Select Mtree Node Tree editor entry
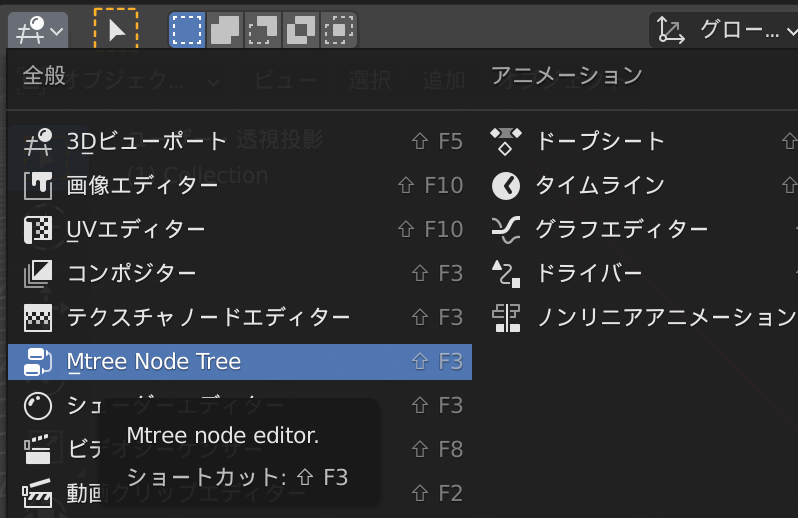The height and width of the screenshot is (518, 798). click(x=240, y=362)
